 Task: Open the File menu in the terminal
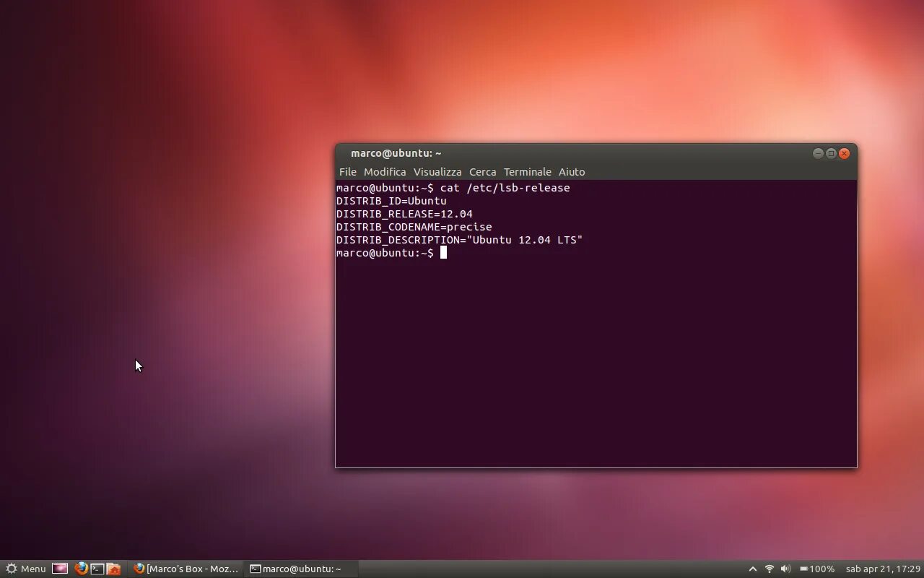coord(348,172)
